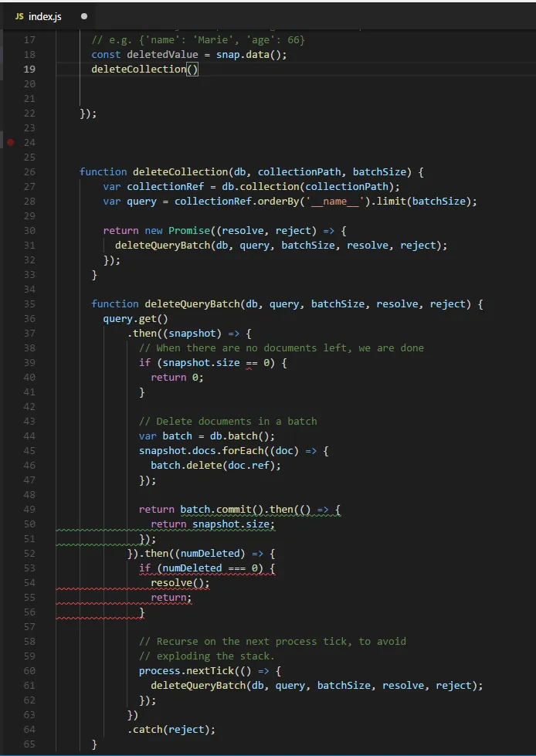Click line number 19 in the gutter
This screenshot has height=756, width=536.
[x=29, y=69]
